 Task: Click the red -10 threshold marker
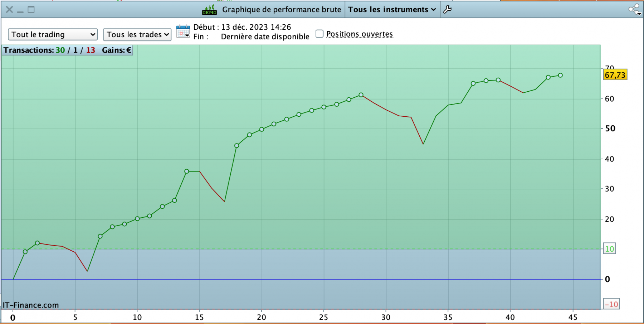[x=611, y=304]
